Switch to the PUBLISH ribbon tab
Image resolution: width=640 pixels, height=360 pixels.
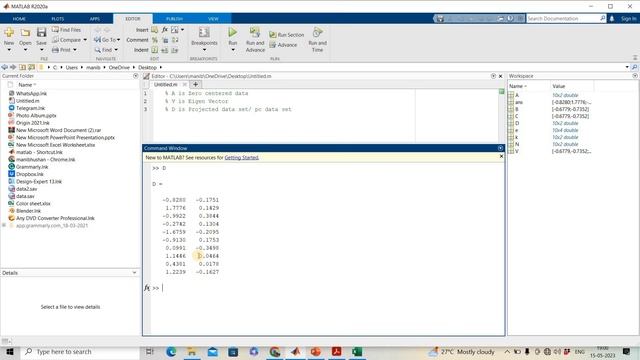(x=174, y=19)
